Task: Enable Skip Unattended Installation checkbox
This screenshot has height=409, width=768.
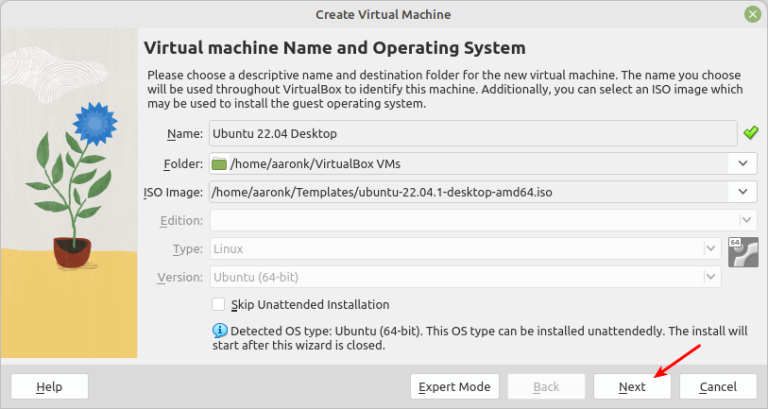Action: pos(219,304)
